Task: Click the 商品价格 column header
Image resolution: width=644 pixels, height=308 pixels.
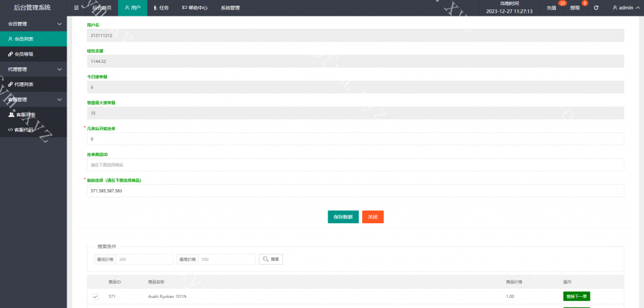Action: tap(514, 282)
